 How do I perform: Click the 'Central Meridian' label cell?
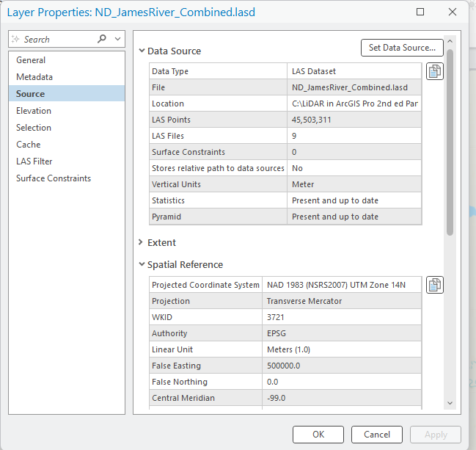[206, 398]
